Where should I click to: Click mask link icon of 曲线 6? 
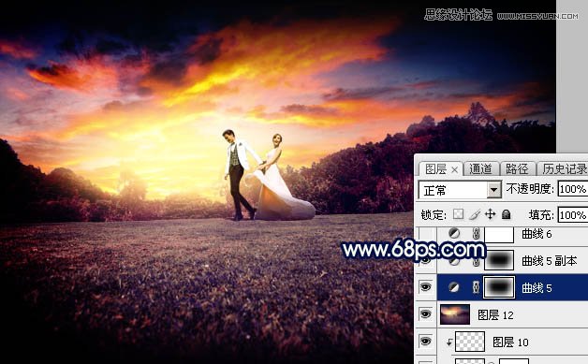tap(476, 234)
